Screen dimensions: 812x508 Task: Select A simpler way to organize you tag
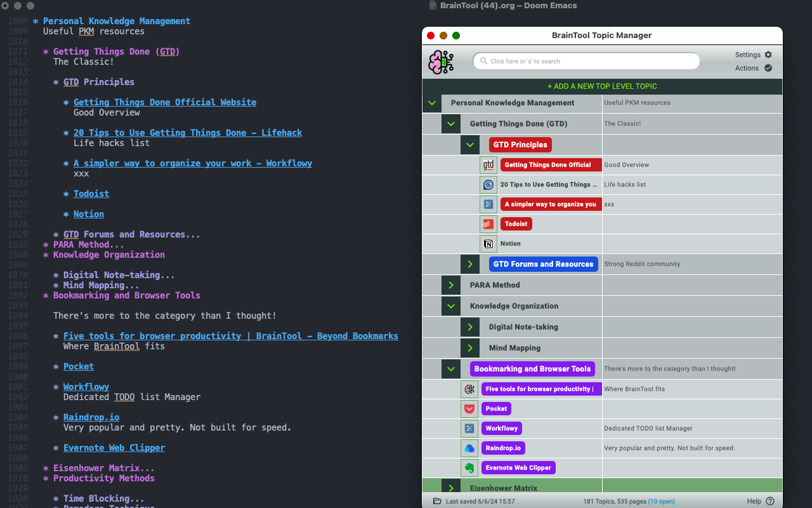click(551, 204)
